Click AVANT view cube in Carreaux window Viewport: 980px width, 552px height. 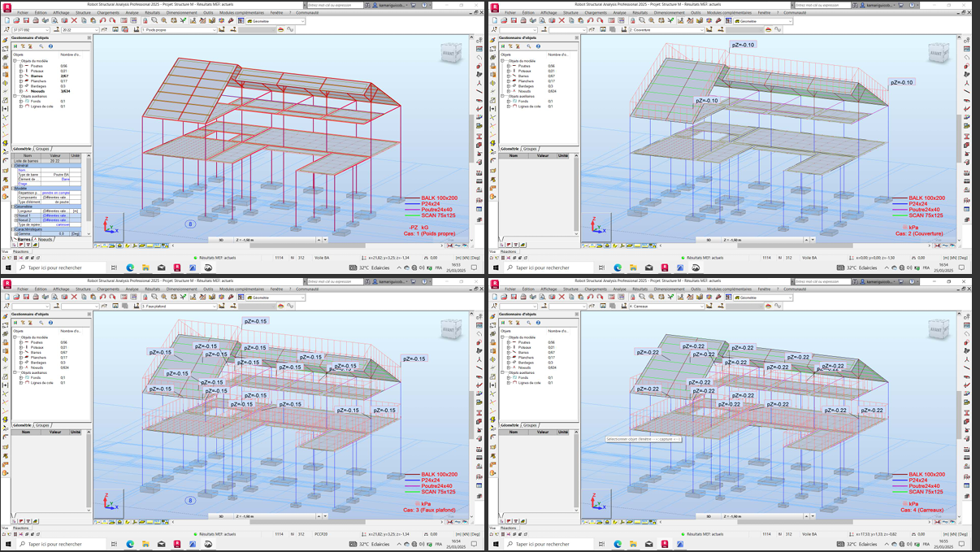(x=939, y=328)
